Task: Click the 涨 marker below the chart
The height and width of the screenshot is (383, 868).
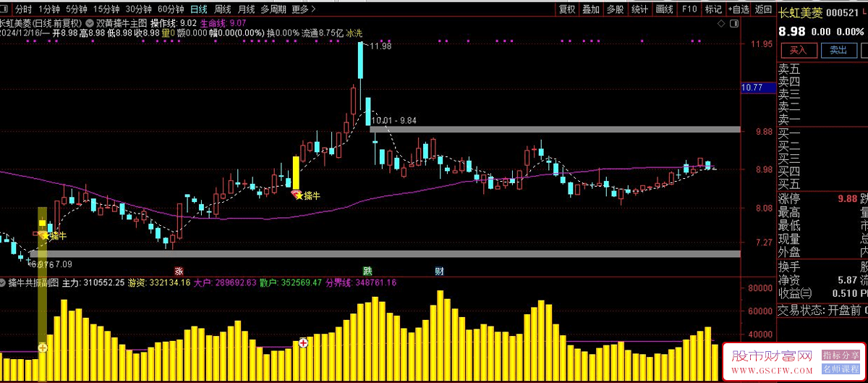Action: coord(179,270)
